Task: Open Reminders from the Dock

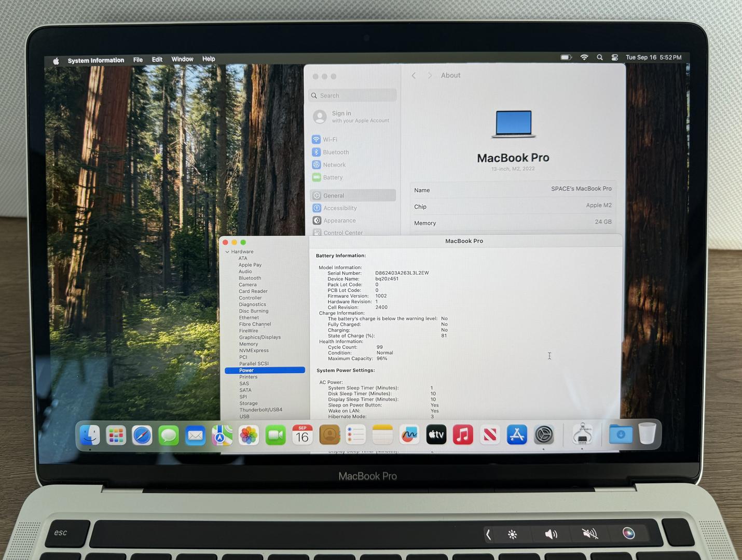Action: tap(356, 435)
